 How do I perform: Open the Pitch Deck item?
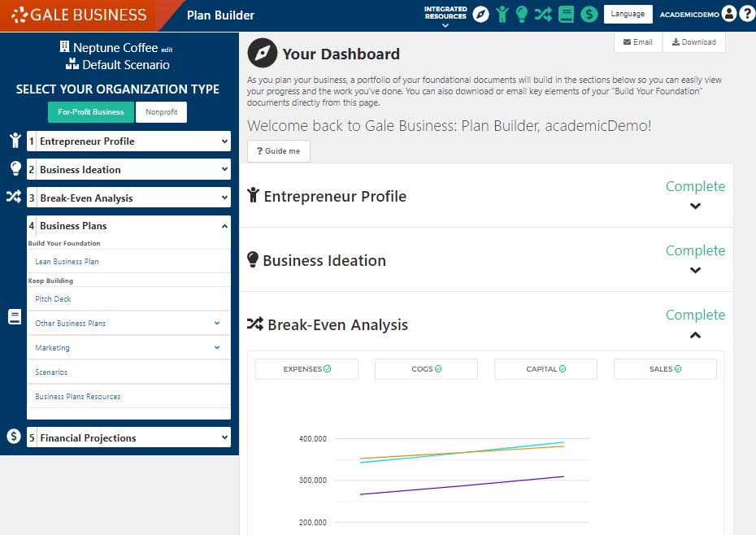[x=128, y=299]
